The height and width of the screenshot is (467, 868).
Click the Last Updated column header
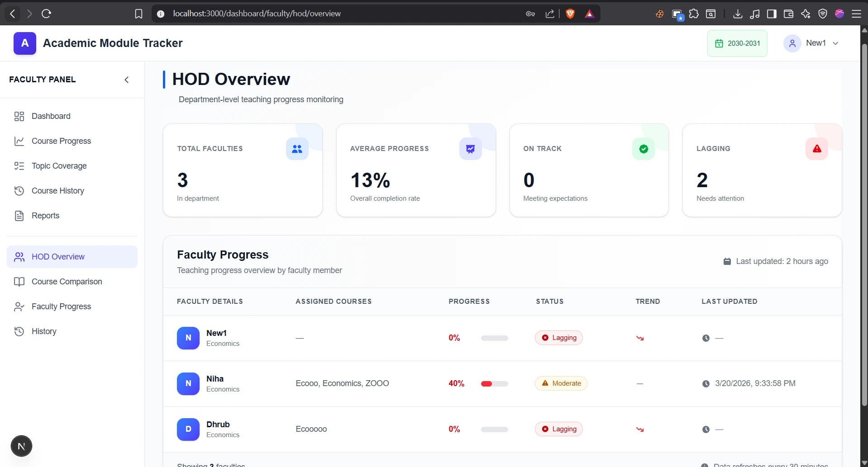[x=730, y=302]
